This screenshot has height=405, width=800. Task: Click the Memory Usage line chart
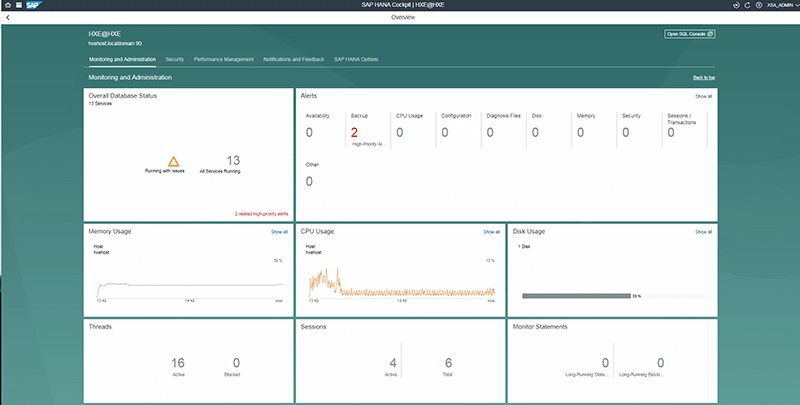[189, 290]
